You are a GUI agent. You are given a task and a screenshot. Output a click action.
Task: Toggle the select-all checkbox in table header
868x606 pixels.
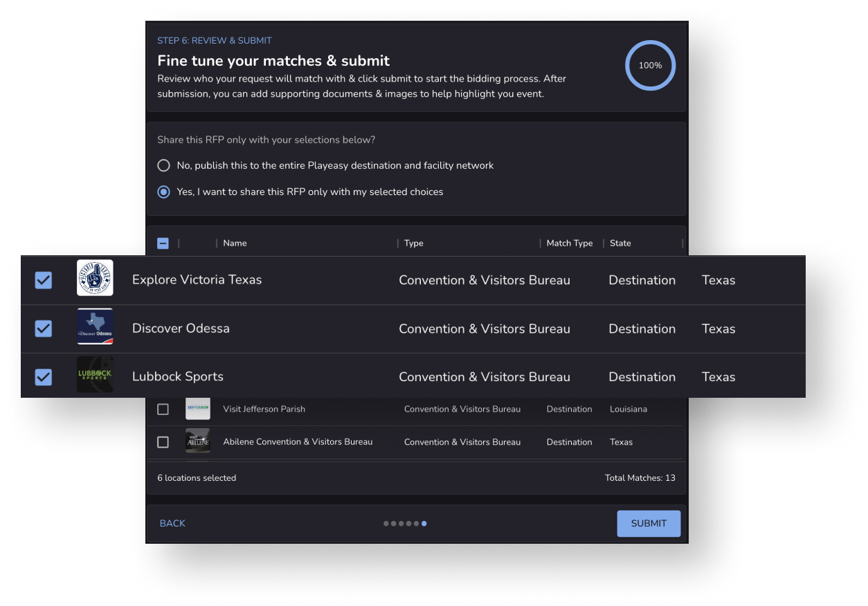[x=163, y=243]
